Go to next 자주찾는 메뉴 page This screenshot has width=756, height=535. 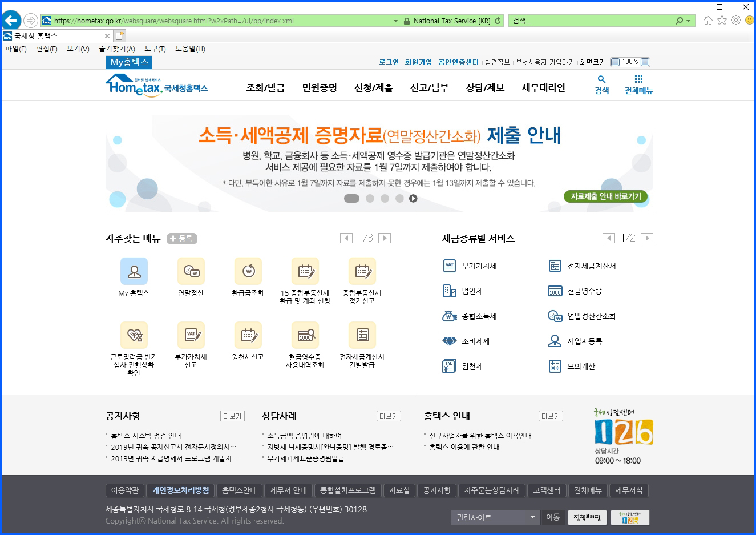click(x=385, y=238)
